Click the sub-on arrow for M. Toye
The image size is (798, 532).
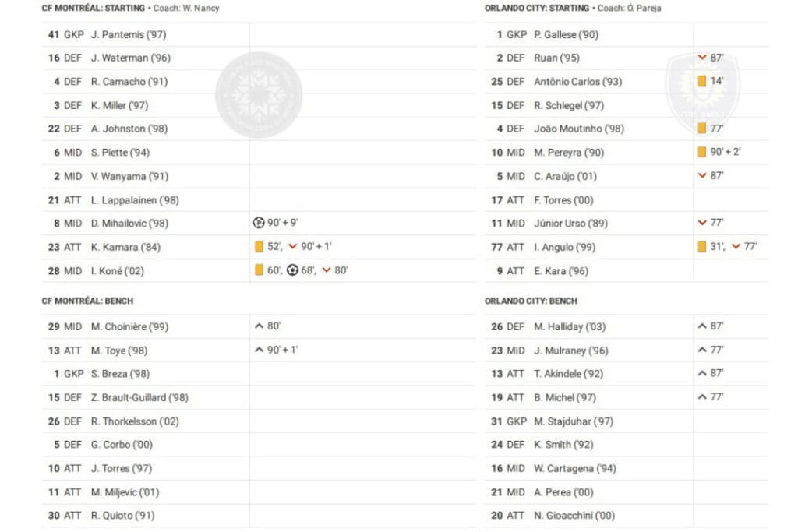[x=259, y=351]
